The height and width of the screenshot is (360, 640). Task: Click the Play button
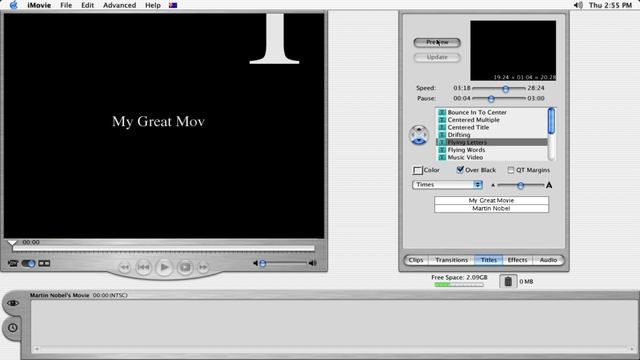(x=164, y=267)
